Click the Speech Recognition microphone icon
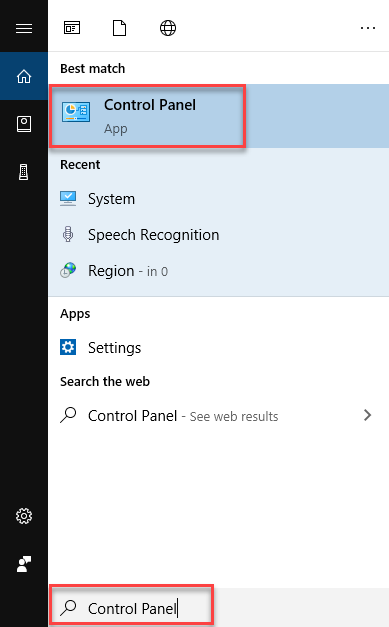This screenshot has width=389, height=627. (x=68, y=234)
